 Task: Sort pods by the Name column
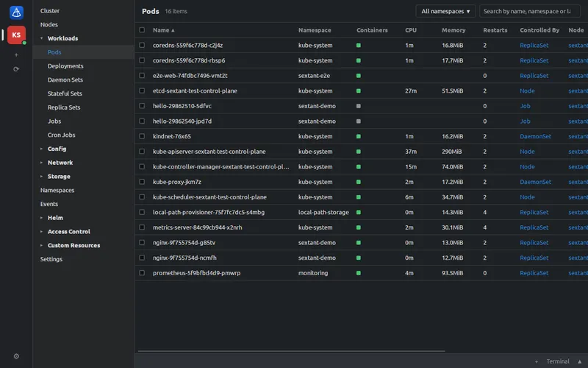point(163,30)
